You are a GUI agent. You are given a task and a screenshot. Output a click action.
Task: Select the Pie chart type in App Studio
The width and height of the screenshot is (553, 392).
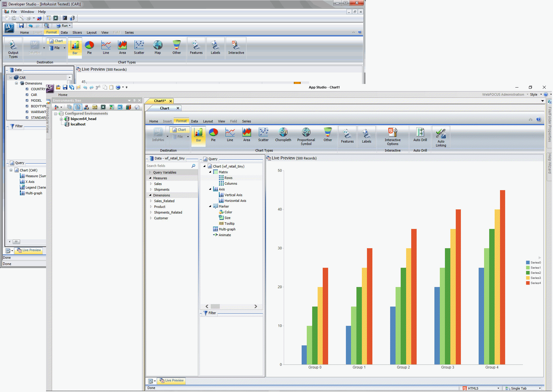coord(213,134)
